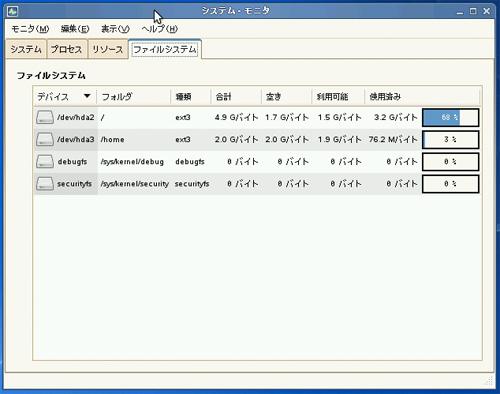
Task: Maximize the システム・モニタ window
Action: 473,11
